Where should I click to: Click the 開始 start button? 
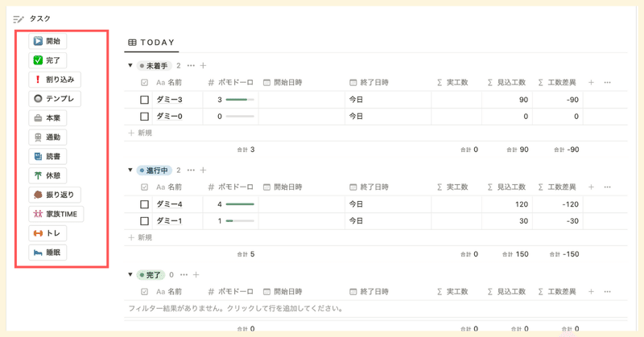tap(47, 41)
